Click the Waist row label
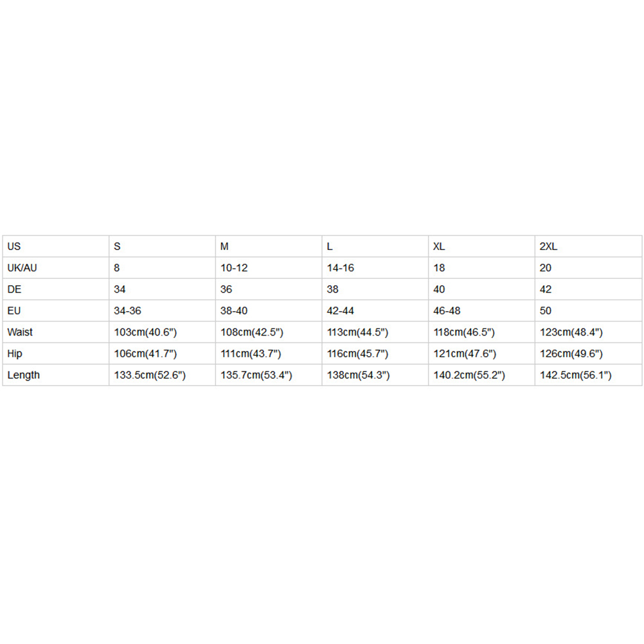This screenshot has height=644, width=644. pos(19,332)
